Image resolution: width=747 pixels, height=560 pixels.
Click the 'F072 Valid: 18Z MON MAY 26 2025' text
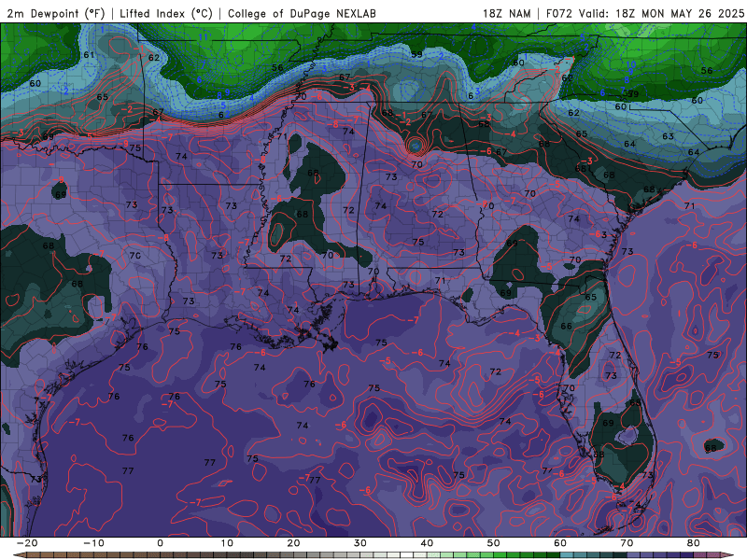pyautogui.click(x=644, y=13)
